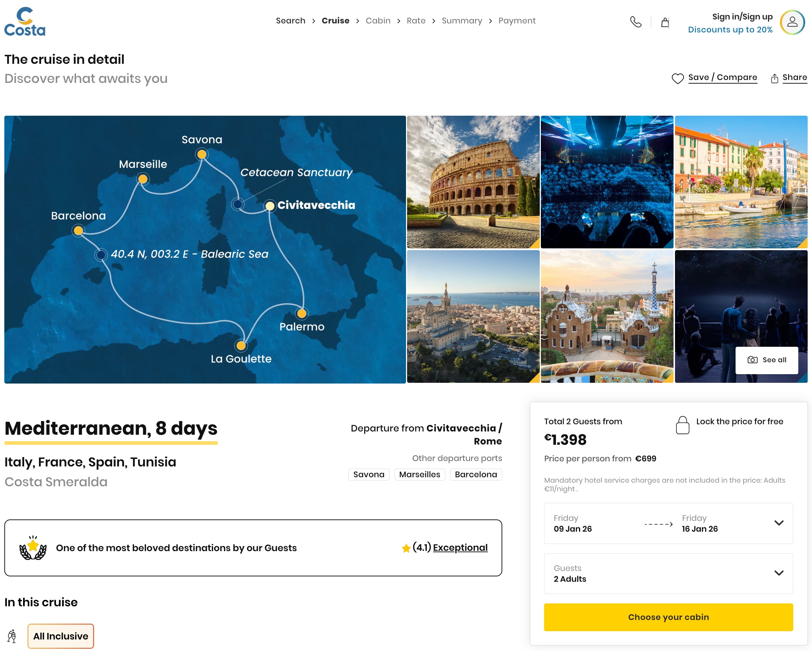812x651 pixels.
Task: Click the user profile avatar icon
Action: click(x=792, y=22)
